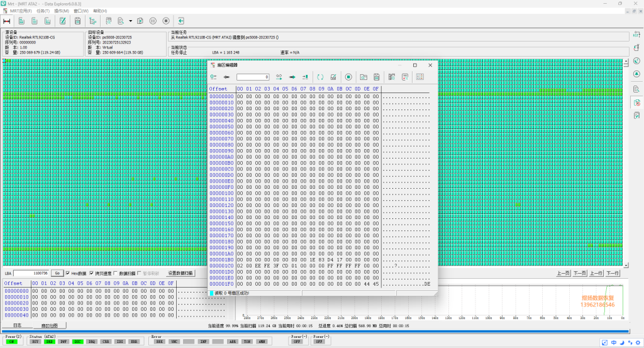Click the edit mode icon in sector editor
The height and width of the screenshot is (348, 644).
tap(333, 77)
